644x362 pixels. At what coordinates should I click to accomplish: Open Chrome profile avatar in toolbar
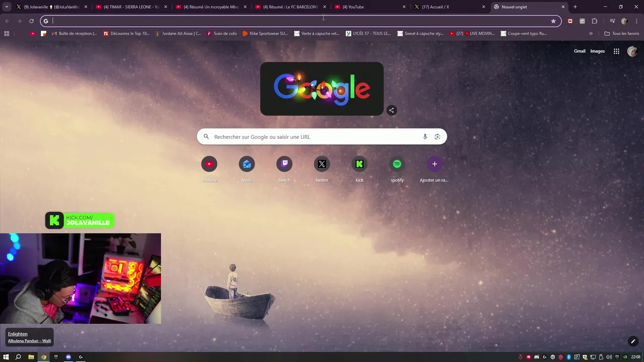coord(624,21)
